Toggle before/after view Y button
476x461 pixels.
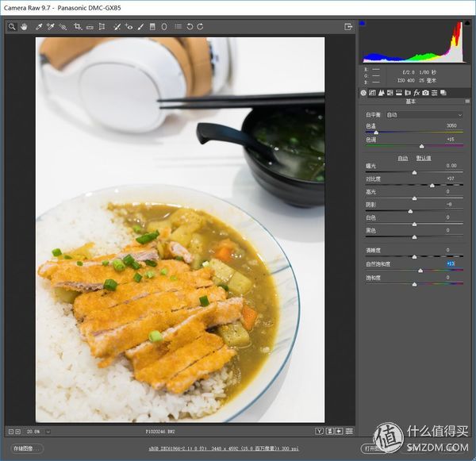(x=319, y=431)
